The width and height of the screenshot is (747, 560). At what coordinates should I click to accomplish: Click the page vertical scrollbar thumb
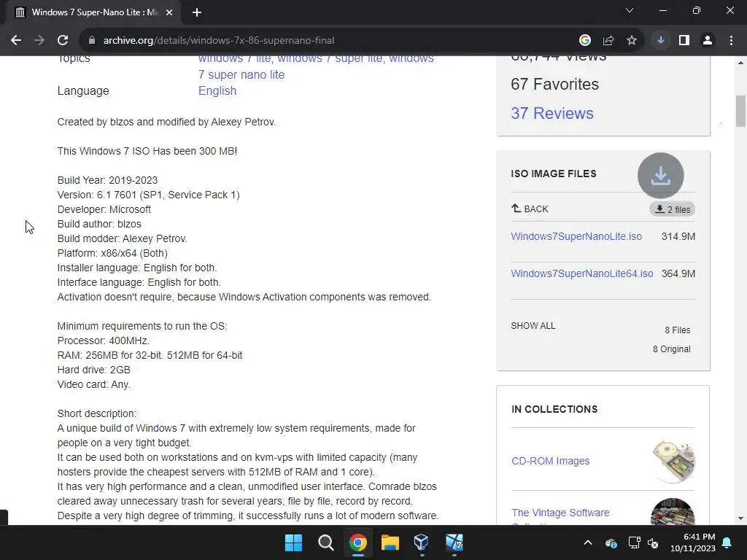coord(740,112)
